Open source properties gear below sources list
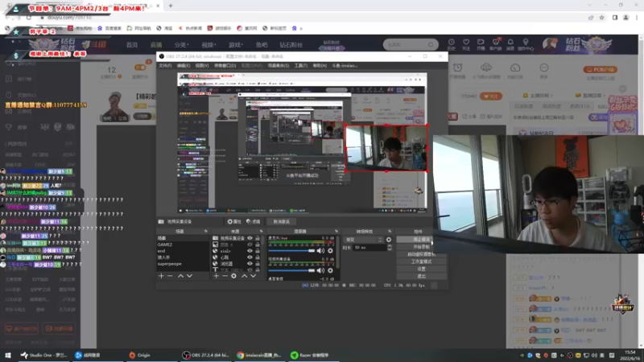Viewport: 644px width, 362px height. pyautogui.click(x=233, y=276)
